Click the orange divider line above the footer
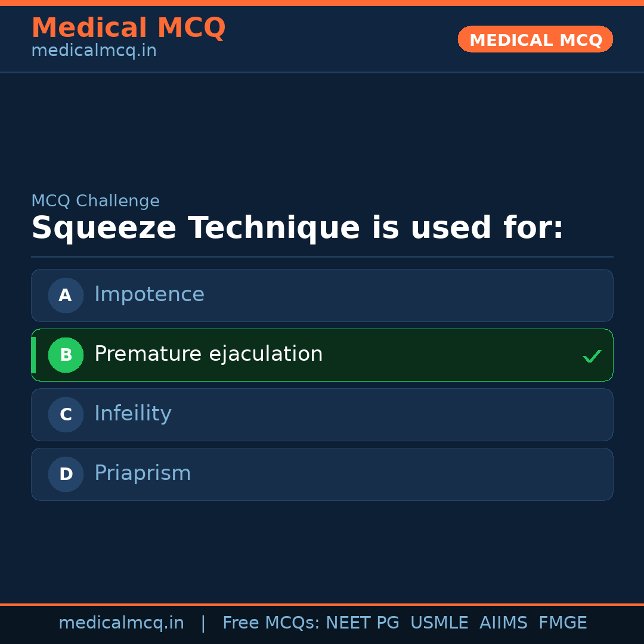 tap(322, 605)
